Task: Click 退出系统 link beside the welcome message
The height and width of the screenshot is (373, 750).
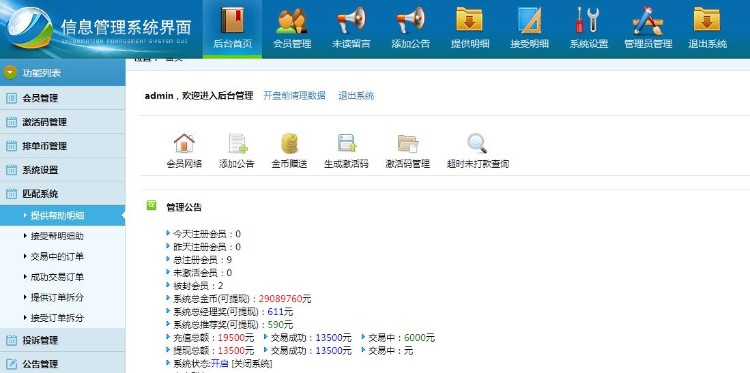Action: coord(356,96)
